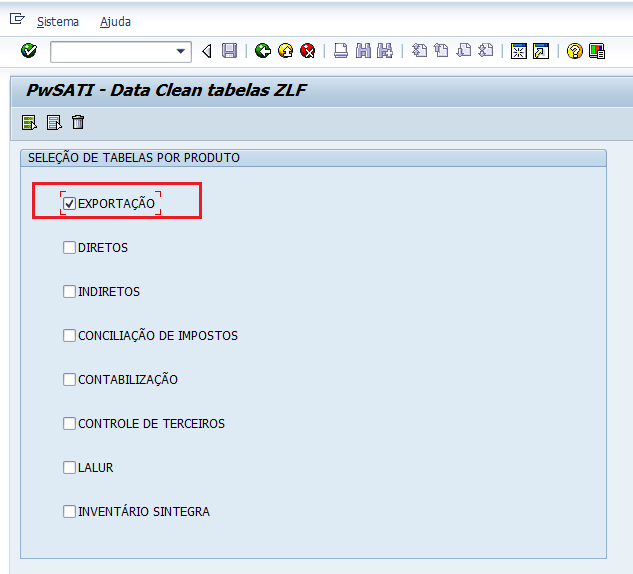Click the trash Delete icon

click(x=78, y=122)
